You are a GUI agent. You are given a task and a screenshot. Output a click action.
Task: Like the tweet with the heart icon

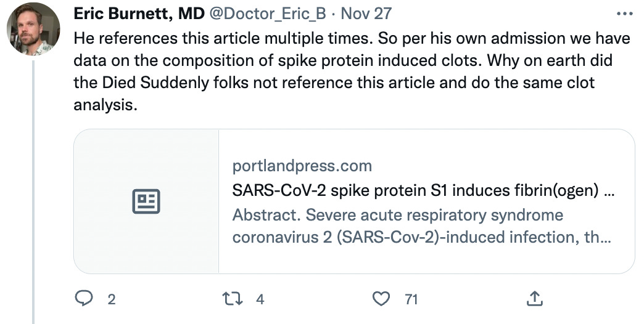tap(382, 299)
